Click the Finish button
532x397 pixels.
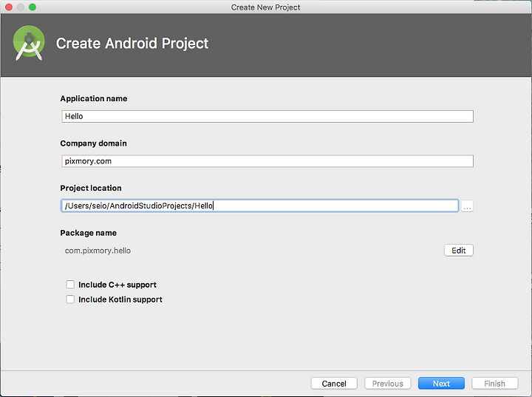coord(494,384)
